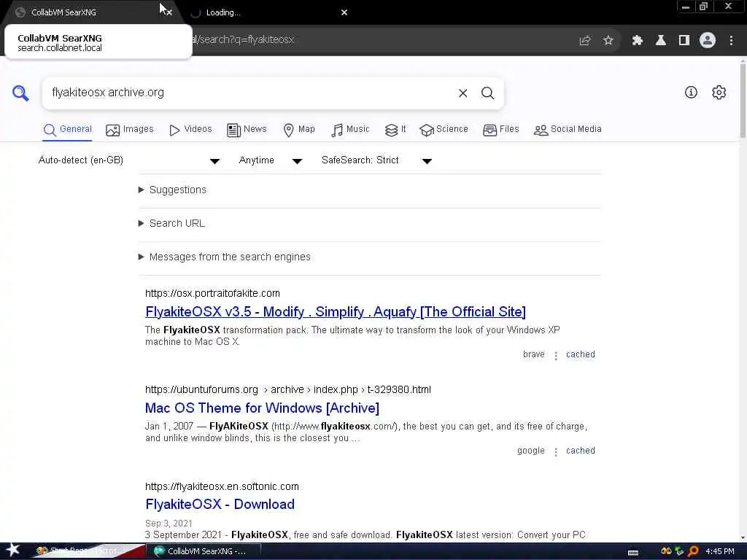Click the browser address bar
The height and width of the screenshot is (560, 747).
tap(381, 40)
